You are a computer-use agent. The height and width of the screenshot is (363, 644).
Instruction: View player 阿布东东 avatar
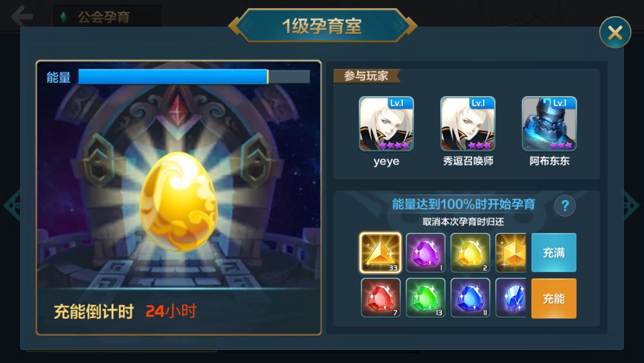[x=549, y=124]
